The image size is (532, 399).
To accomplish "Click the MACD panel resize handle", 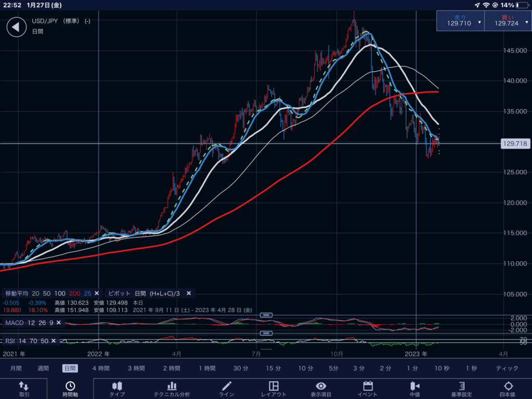I will point(266,315).
